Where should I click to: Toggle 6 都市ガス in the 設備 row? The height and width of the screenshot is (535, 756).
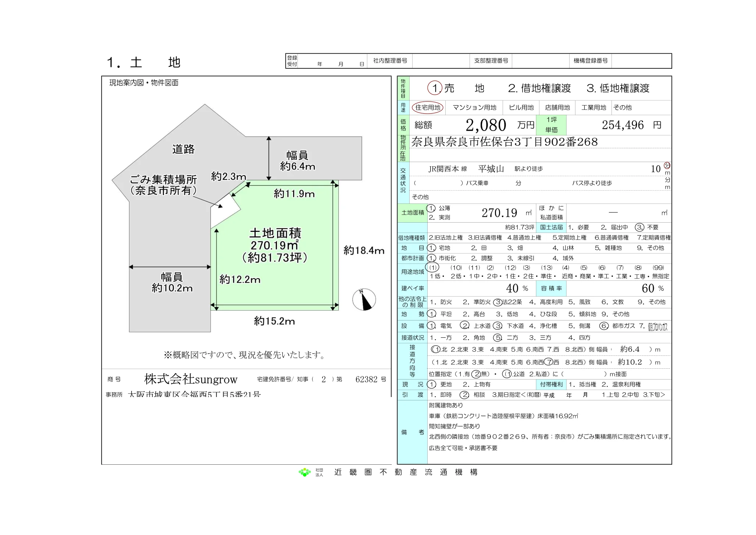pyautogui.click(x=617, y=326)
